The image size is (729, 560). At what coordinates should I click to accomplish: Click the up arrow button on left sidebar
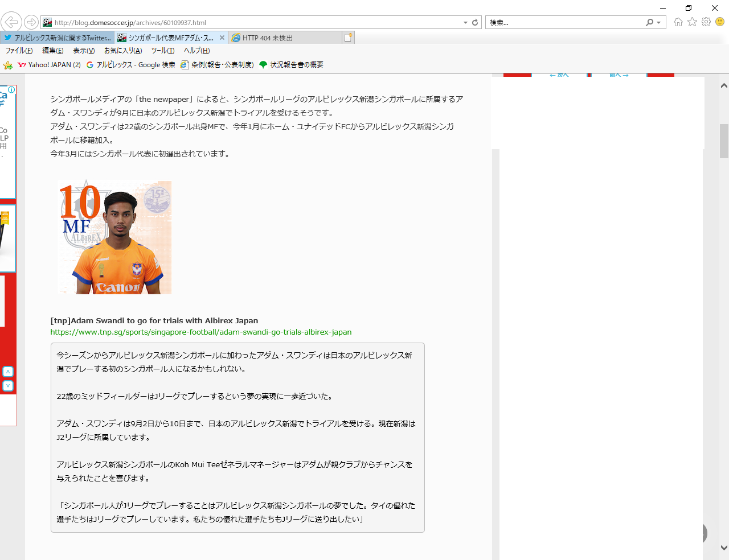coord(7,372)
